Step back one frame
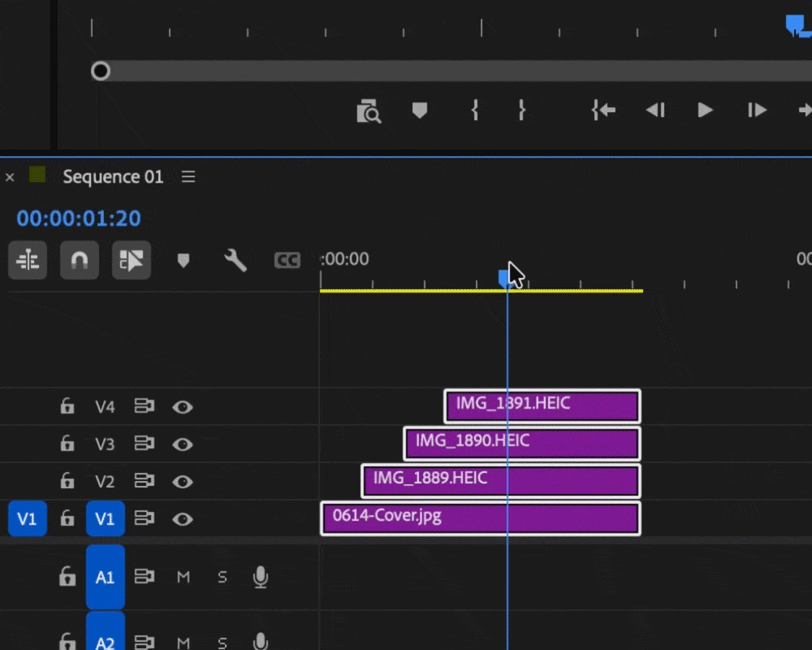812x650 pixels. click(x=655, y=110)
